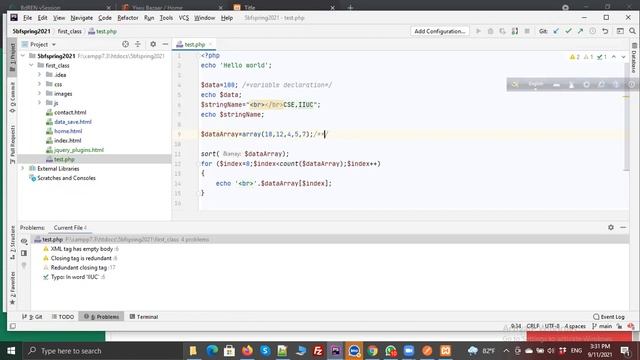
Task: Jump to next highlighted error arrow
Action: (623, 57)
